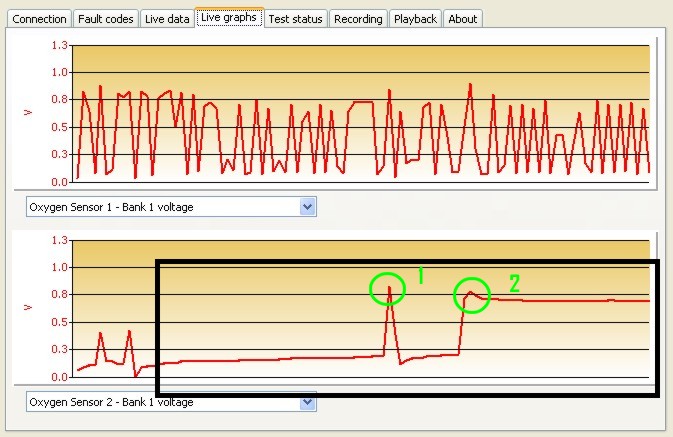Click the V axis label on the top graph
Image resolution: width=673 pixels, height=437 pixels.
tap(28, 112)
